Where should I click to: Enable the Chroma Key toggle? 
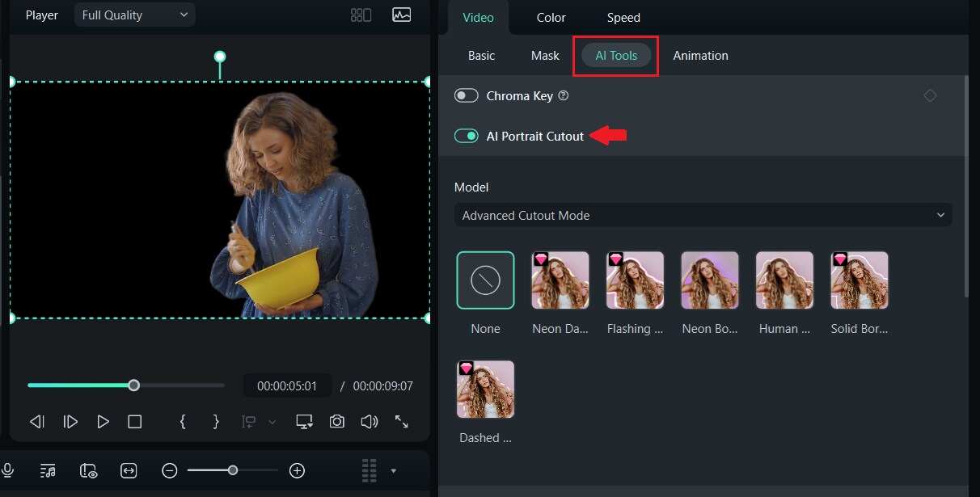click(467, 95)
